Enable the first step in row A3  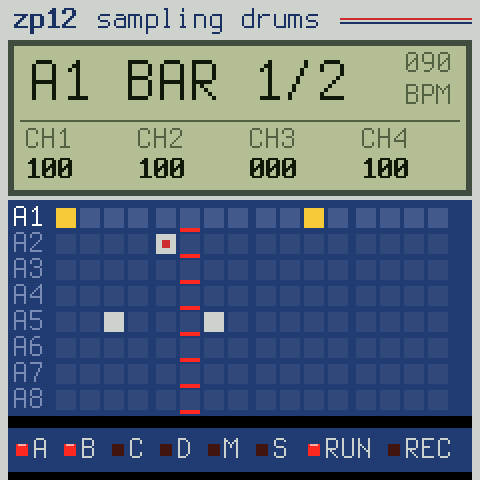tap(66, 270)
